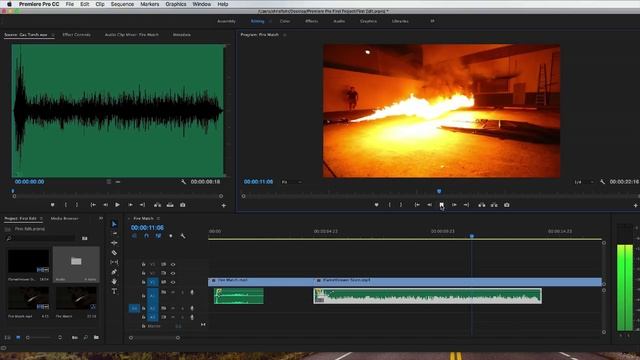Export frame from Program monitor camera icon
The height and width of the screenshot is (360, 640).
click(507, 205)
